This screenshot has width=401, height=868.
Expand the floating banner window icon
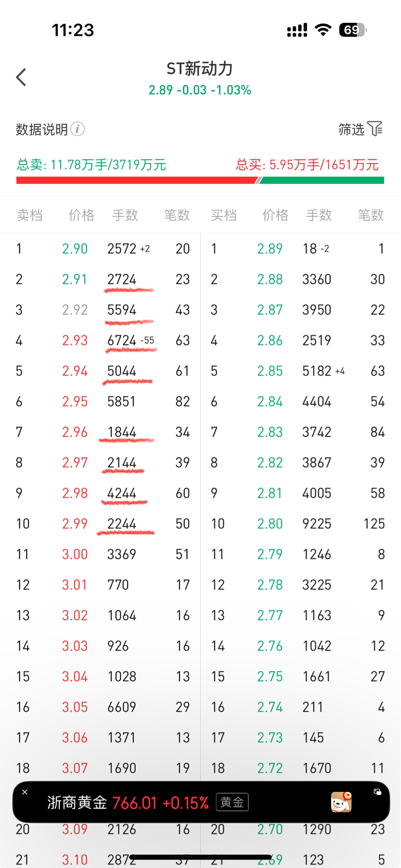coord(377,792)
